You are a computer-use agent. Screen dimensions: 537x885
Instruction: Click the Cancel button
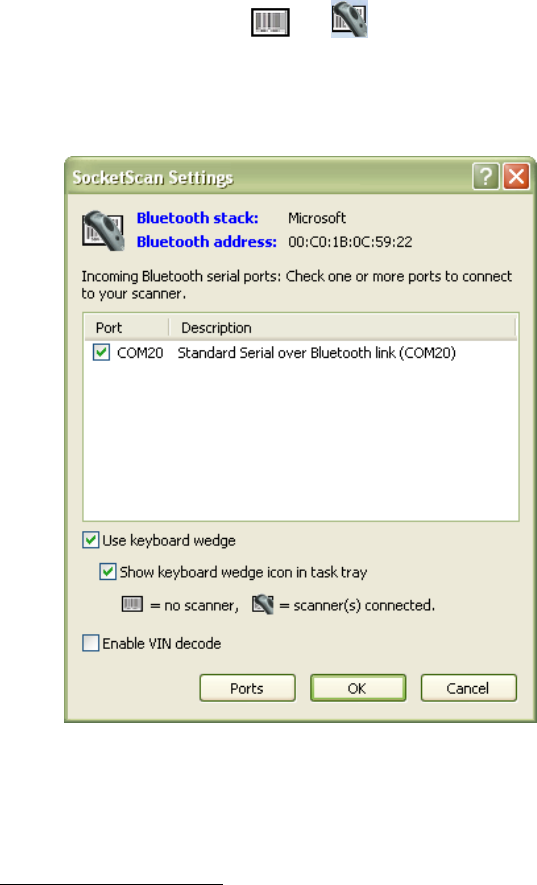click(469, 688)
